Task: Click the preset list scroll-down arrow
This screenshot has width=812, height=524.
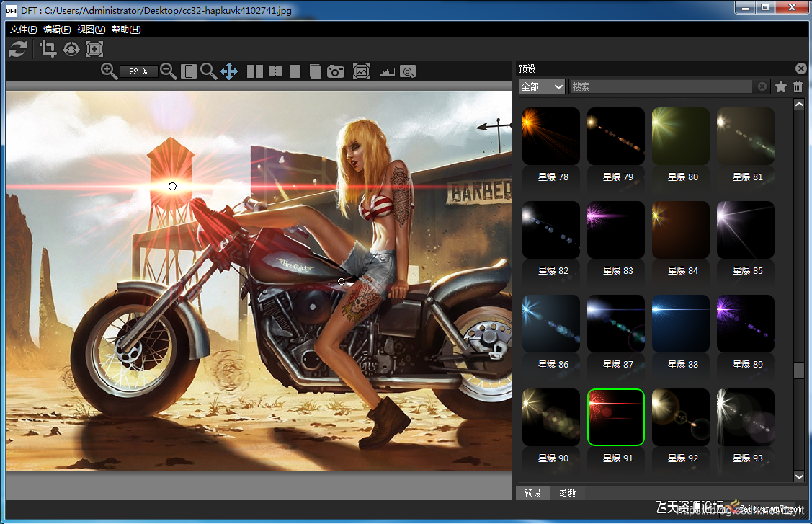Action: click(x=799, y=476)
